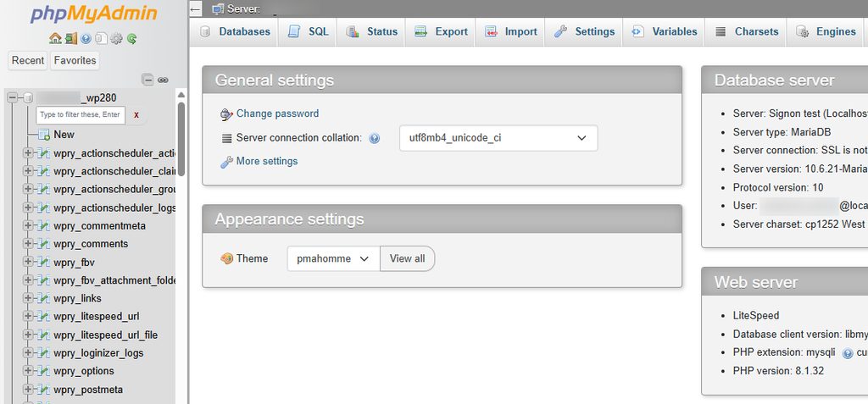Open the Theme pmahomme dropdown
Image resolution: width=868 pixels, height=404 pixels.
pos(333,258)
